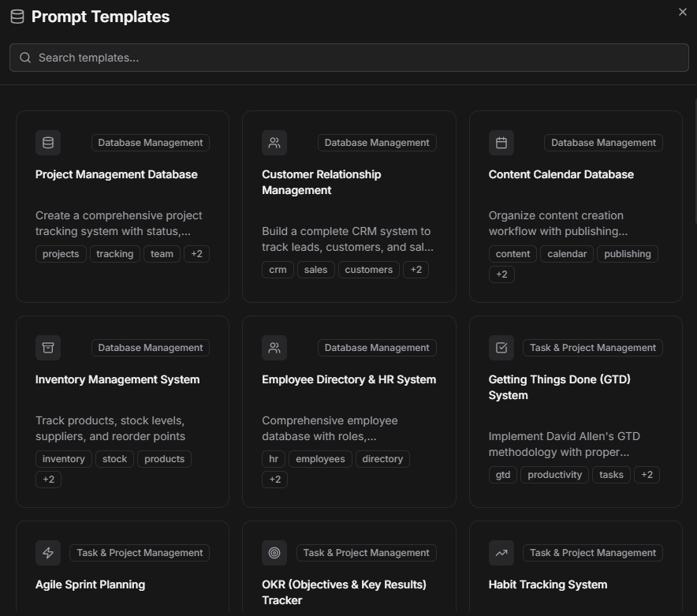Screen dimensions: 697x616
Task: Click Database Management badge on Inventory Management card
Action: click(151, 348)
